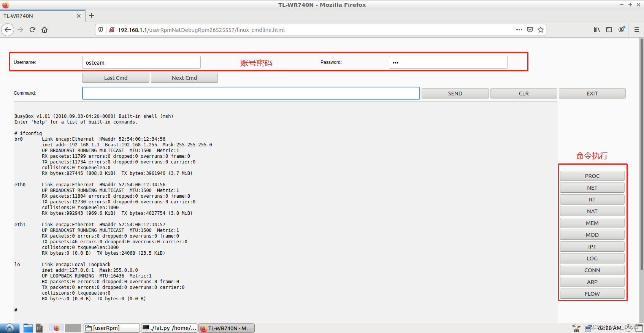644x333 pixels.
Task: Click the Last Cmd button
Action: pos(116,78)
